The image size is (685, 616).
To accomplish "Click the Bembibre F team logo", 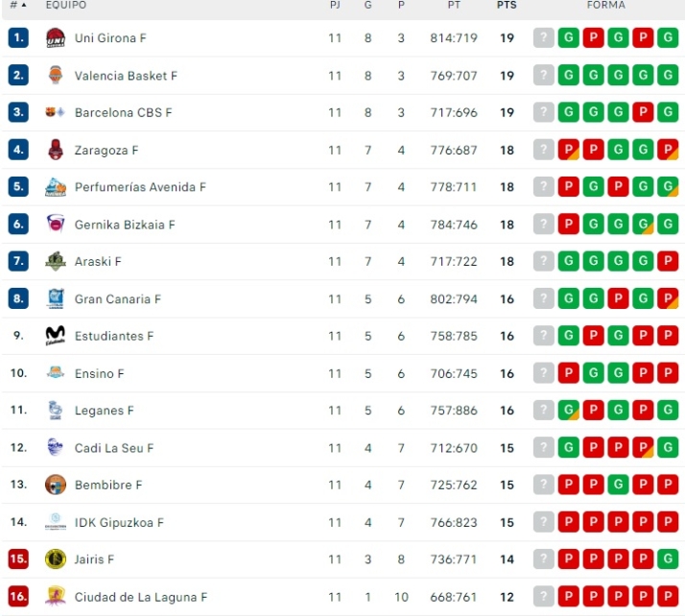I will point(56,485).
